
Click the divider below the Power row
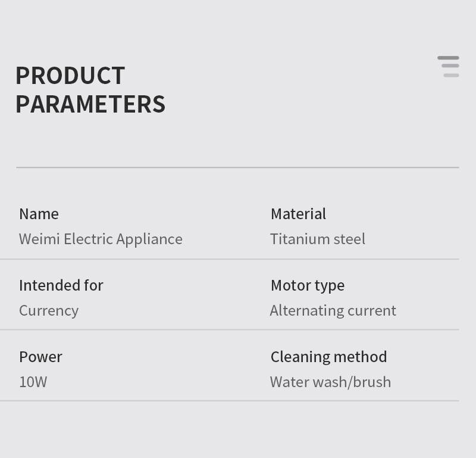click(230, 401)
